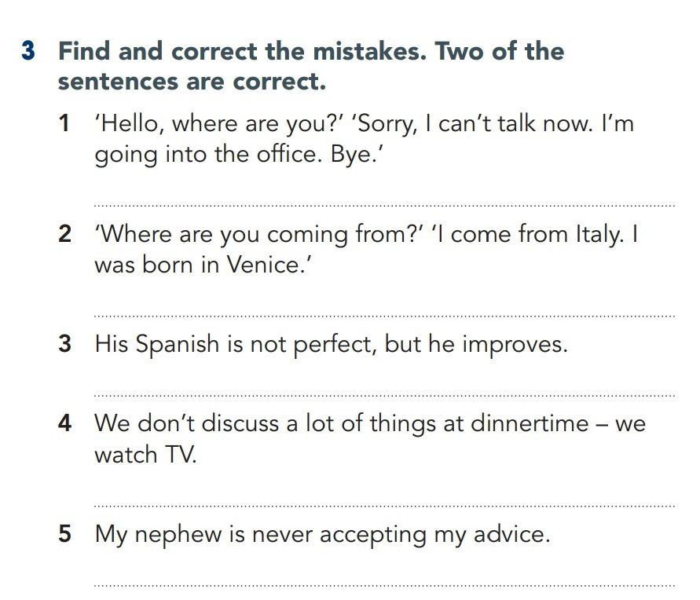The width and height of the screenshot is (700, 600).
Task: Click item number 2 label
Action: click(x=64, y=234)
